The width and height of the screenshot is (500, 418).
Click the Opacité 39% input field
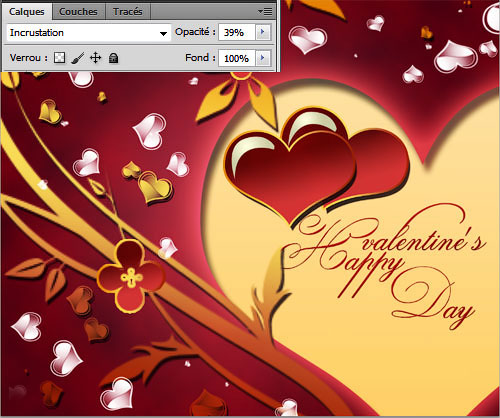[x=237, y=32]
